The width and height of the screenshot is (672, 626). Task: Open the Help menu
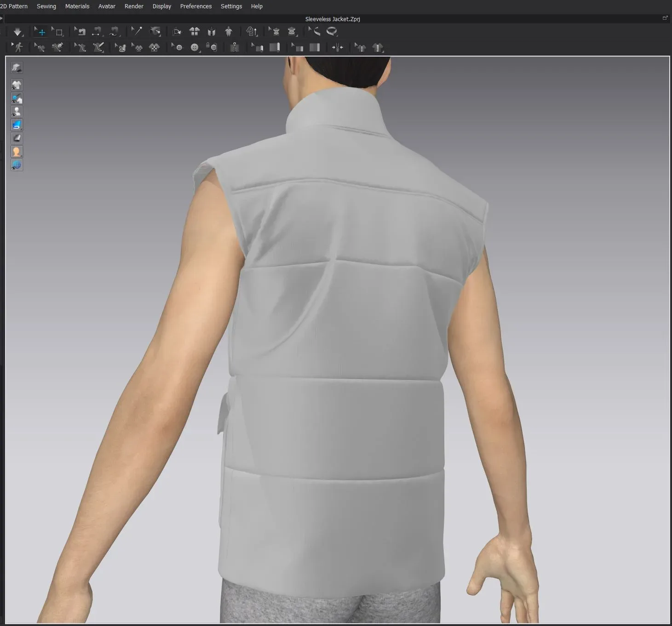coord(257,6)
